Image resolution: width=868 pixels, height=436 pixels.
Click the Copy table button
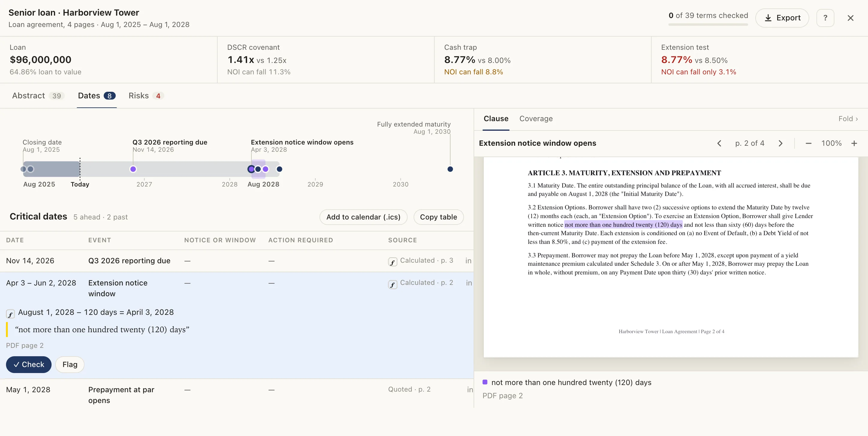(x=438, y=217)
